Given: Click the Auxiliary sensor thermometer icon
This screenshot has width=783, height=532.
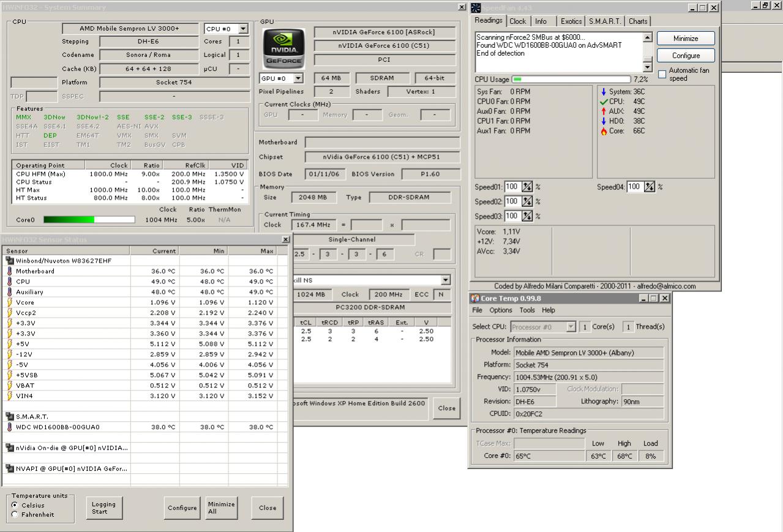Looking at the screenshot, I should point(10,292).
